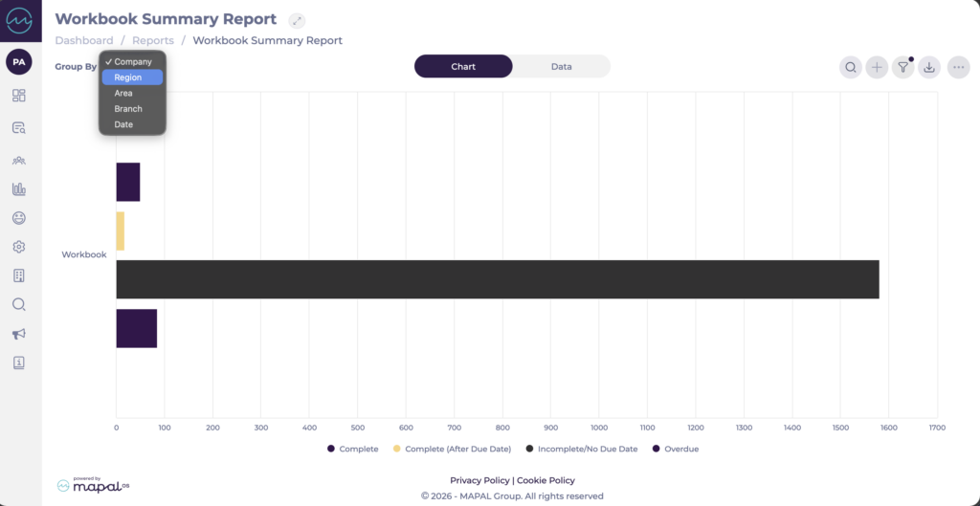
Task: Expand the report to fullscreen
Action: click(x=297, y=20)
